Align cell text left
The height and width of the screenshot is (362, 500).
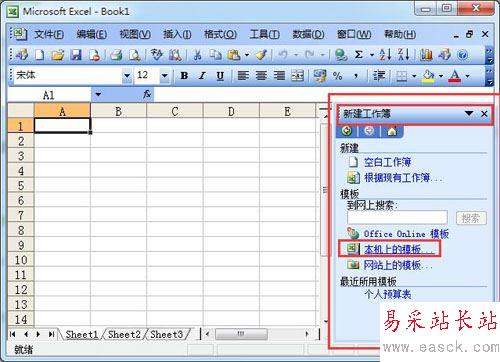243,76
